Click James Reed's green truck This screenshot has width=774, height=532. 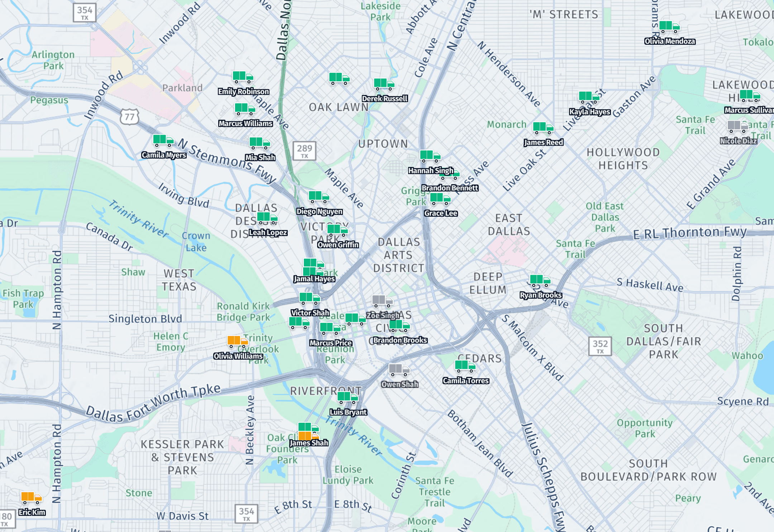543,128
